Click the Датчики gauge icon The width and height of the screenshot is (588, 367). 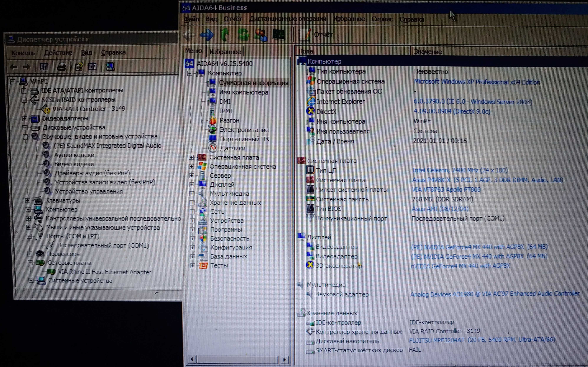pos(213,148)
